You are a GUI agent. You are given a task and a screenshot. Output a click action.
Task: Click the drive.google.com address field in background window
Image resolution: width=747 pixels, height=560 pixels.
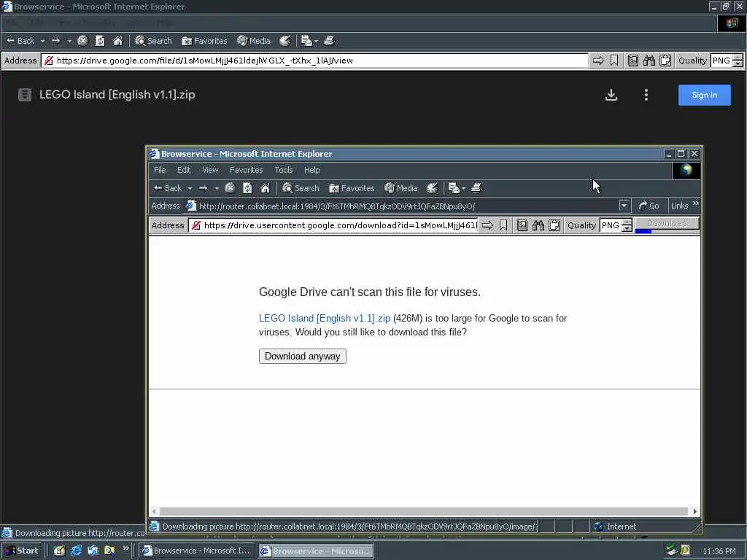[315, 61]
